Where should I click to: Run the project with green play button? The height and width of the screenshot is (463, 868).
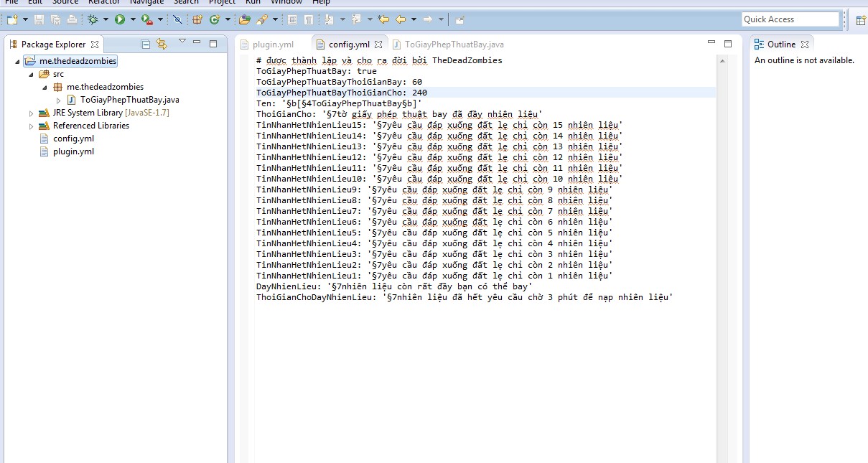(x=120, y=19)
